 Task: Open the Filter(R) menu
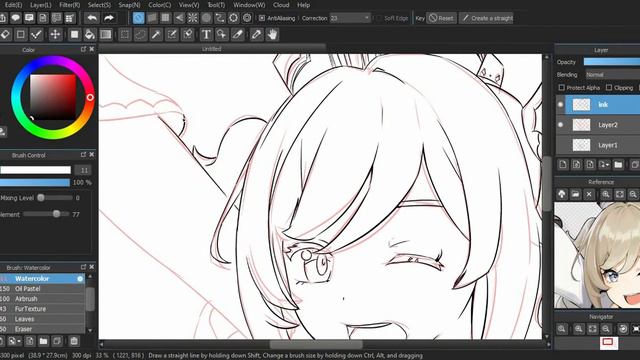[70, 5]
